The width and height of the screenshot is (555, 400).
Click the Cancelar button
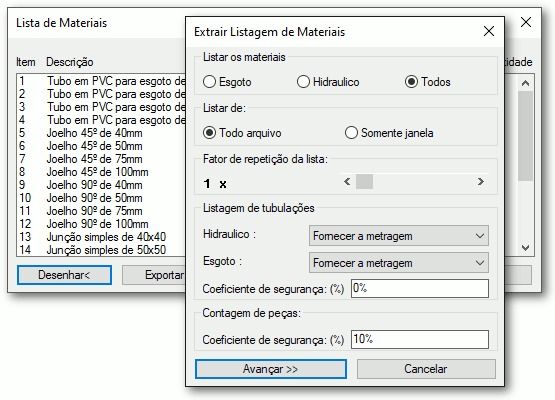click(426, 369)
